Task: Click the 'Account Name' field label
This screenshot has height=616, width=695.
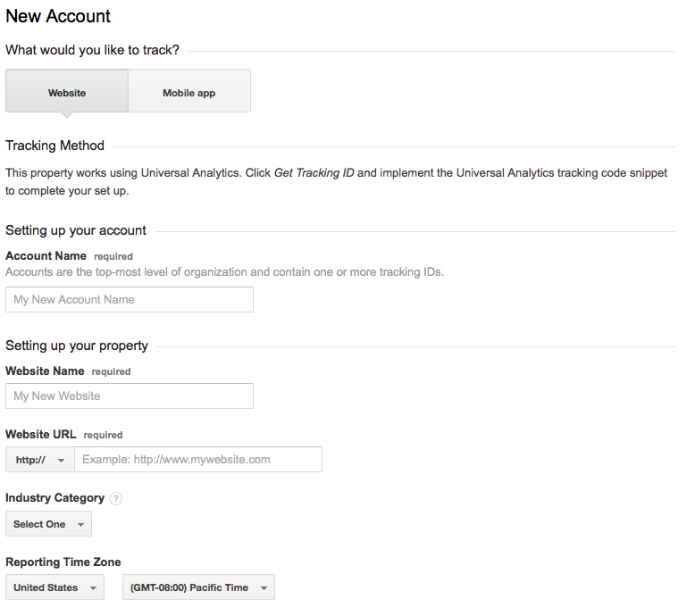Action: [x=46, y=256]
